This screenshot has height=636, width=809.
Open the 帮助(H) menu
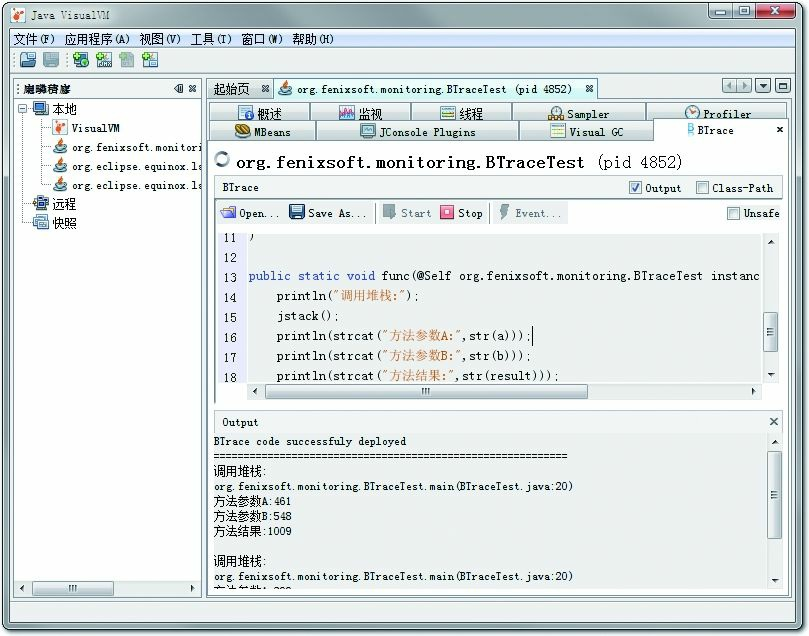(313, 39)
